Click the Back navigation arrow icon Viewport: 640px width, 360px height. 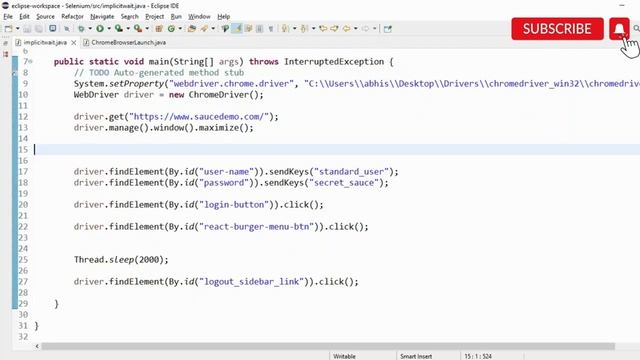(347, 29)
